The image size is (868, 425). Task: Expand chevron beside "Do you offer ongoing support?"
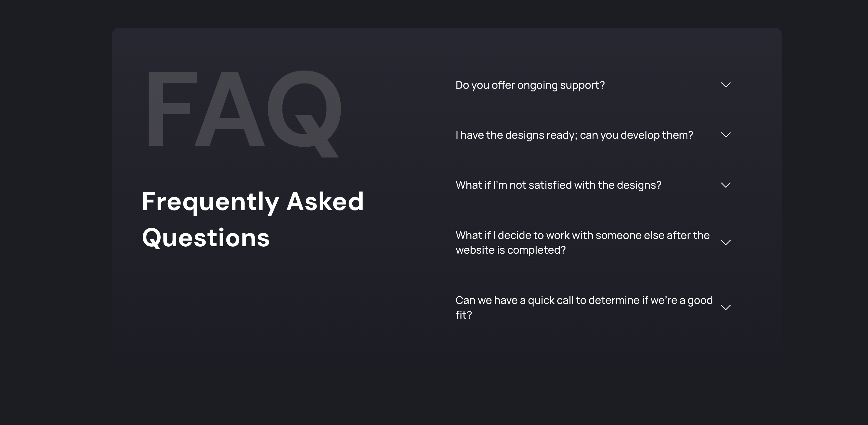(726, 85)
